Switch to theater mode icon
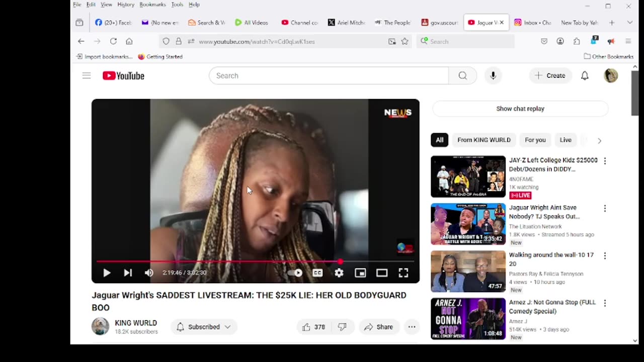This screenshot has height=362, width=644. pyautogui.click(x=382, y=273)
